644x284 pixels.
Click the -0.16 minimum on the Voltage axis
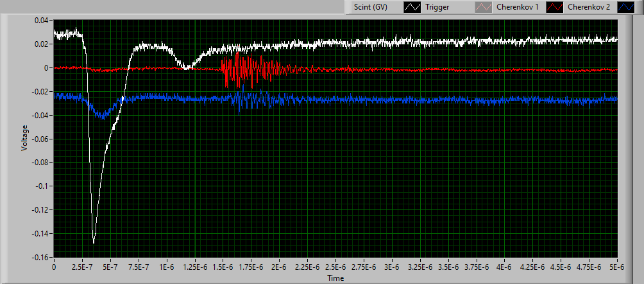point(40,257)
